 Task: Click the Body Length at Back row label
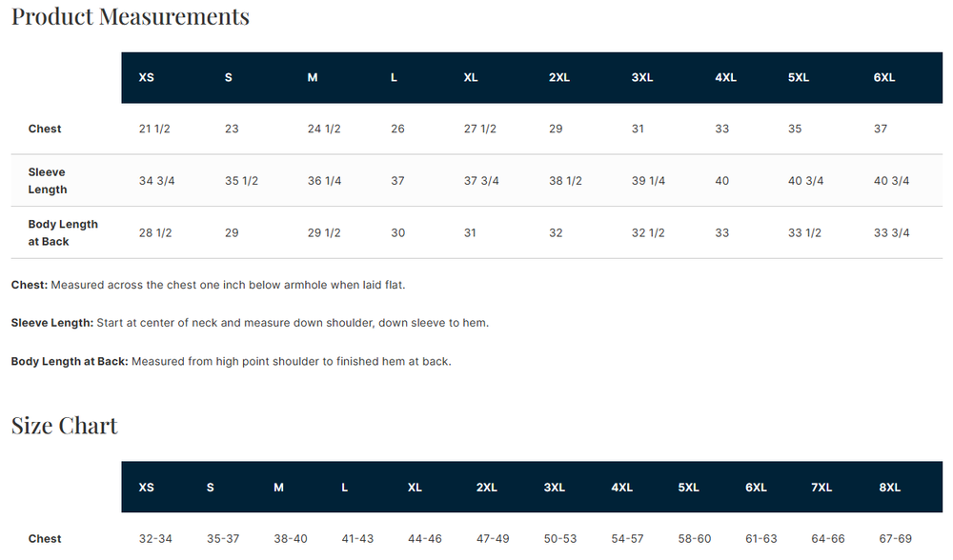click(x=63, y=232)
